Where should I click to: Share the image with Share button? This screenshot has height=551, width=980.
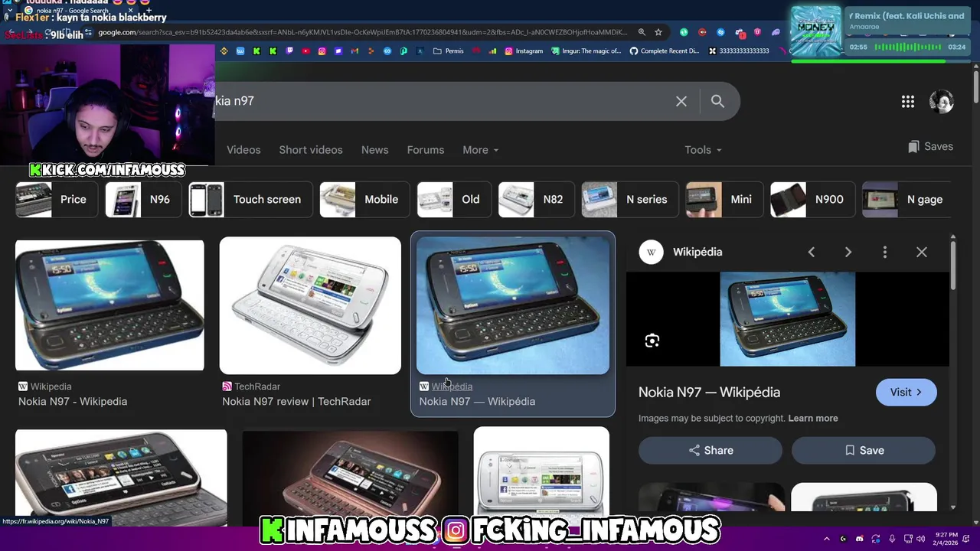click(x=710, y=451)
